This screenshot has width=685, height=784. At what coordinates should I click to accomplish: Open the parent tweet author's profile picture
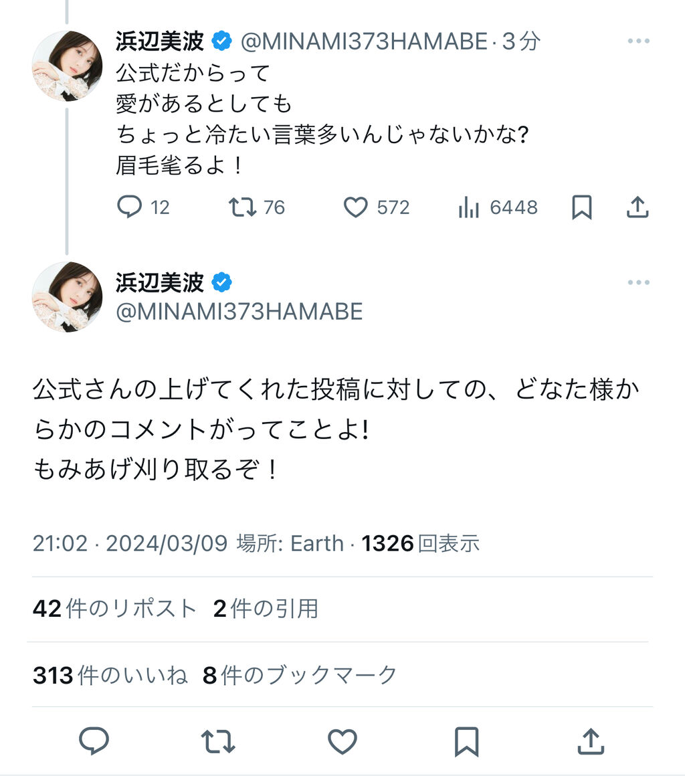click(x=67, y=66)
